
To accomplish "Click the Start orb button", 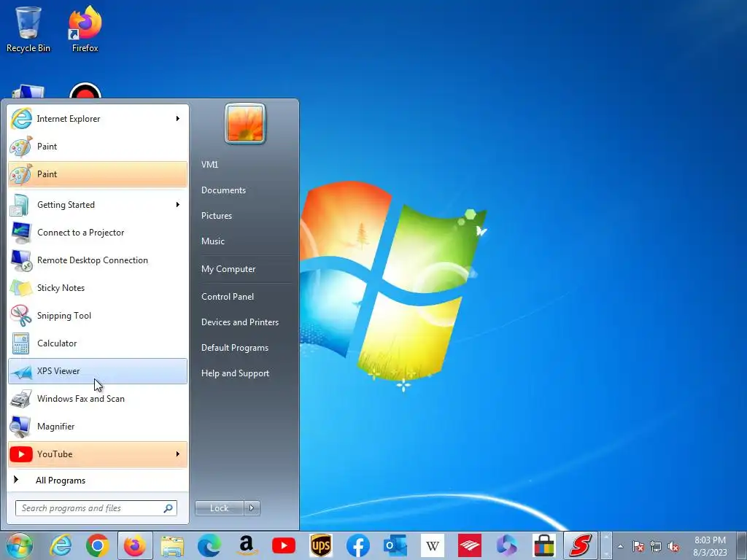I will point(19,545).
